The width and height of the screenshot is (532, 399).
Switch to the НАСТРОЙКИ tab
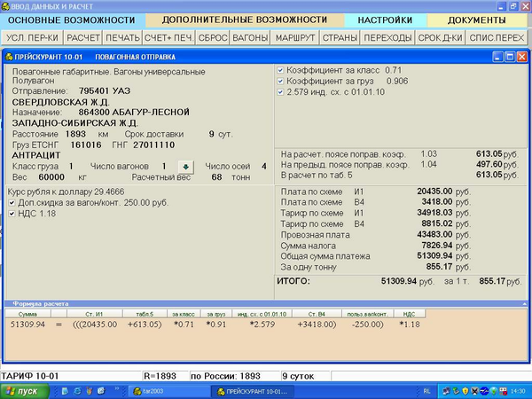coord(385,20)
